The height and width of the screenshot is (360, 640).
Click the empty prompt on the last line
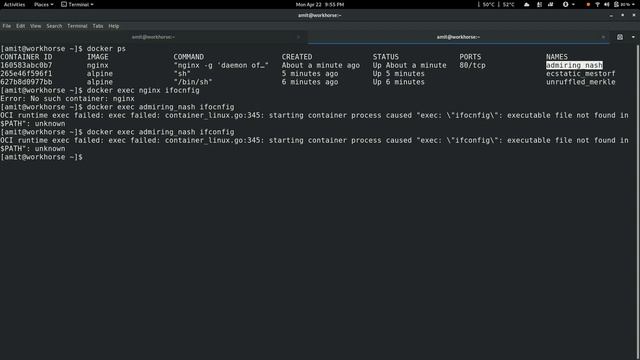tap(41, 157)
